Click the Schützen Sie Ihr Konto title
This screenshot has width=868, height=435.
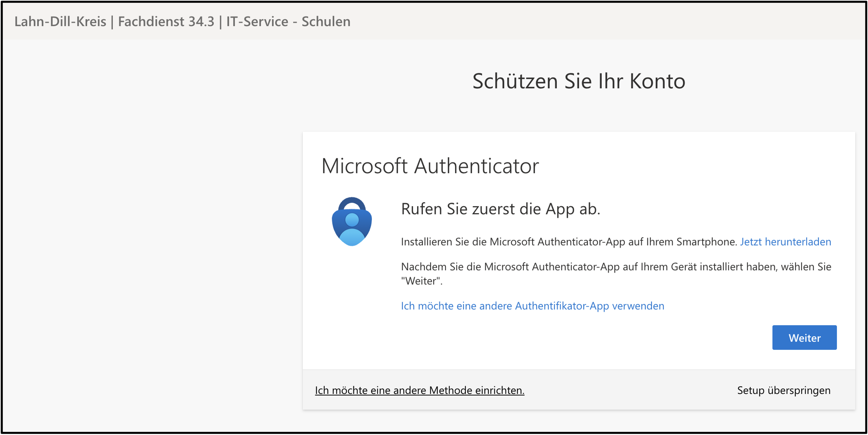coord(578,81)
